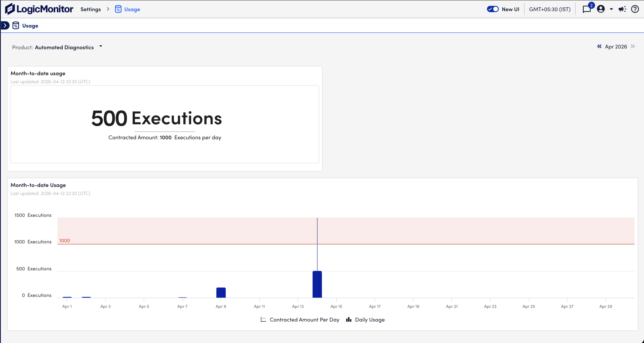This screenshot has width=644, height=343.
Task: Click Settings in the top breadcrumb
Action: (90, 9)
